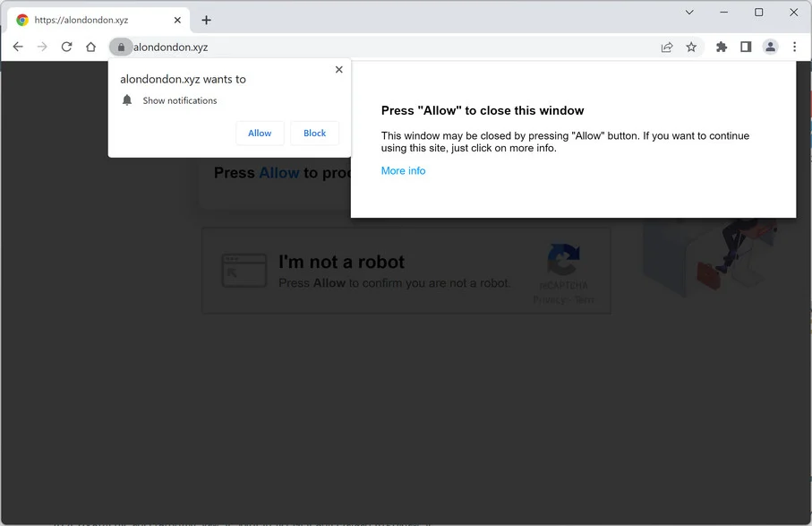The height and width of the screenshot is (526, 812).
Task: Click the browser window icon beside I'm not a robot
Action: pos(244,270)
